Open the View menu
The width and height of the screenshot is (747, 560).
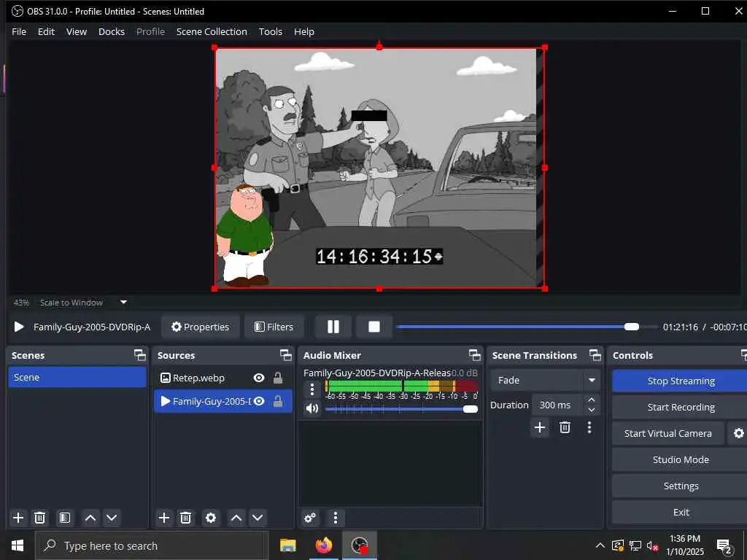tap(76, 31)
